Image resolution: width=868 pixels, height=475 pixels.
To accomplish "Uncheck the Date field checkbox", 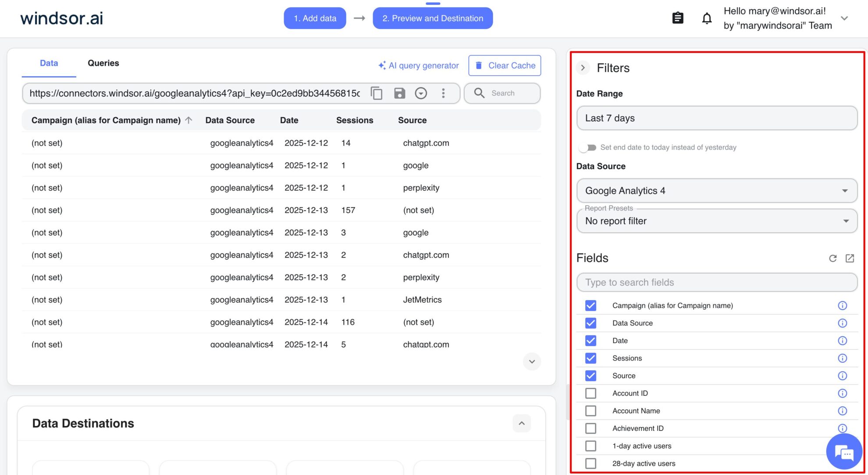I will [591, 340].
